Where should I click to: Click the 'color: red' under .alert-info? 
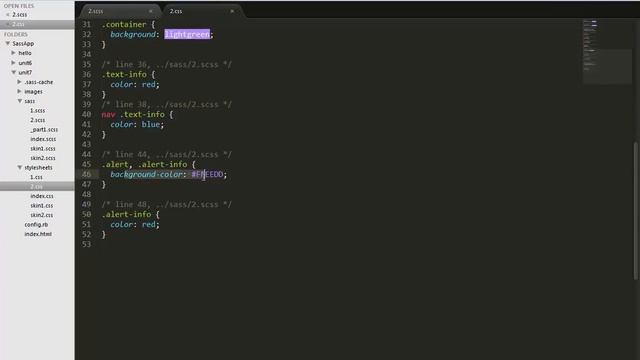click(x=135, y=224)
